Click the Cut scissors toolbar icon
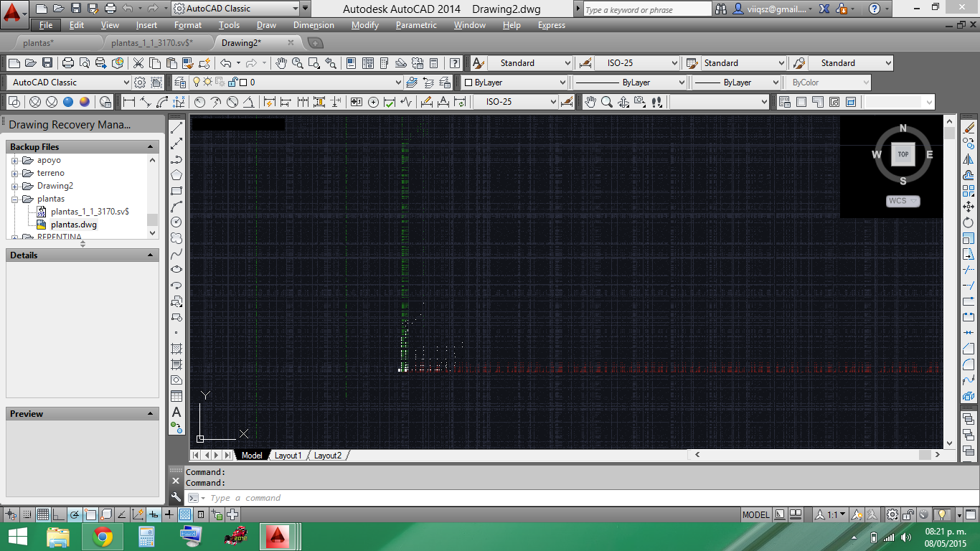This screenshot has width=980, height=551. tap(138, 63)
